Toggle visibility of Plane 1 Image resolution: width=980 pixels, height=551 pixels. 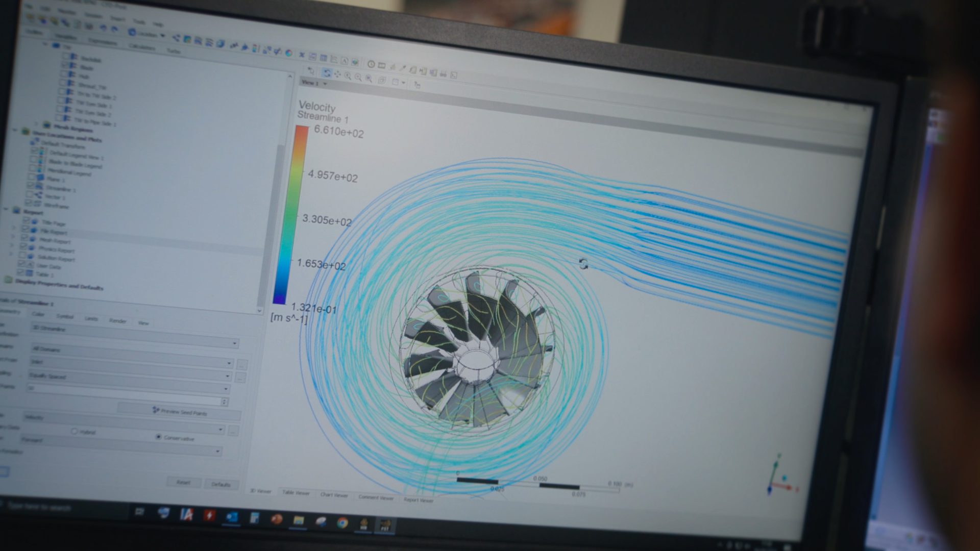click(x=31, y=177)
